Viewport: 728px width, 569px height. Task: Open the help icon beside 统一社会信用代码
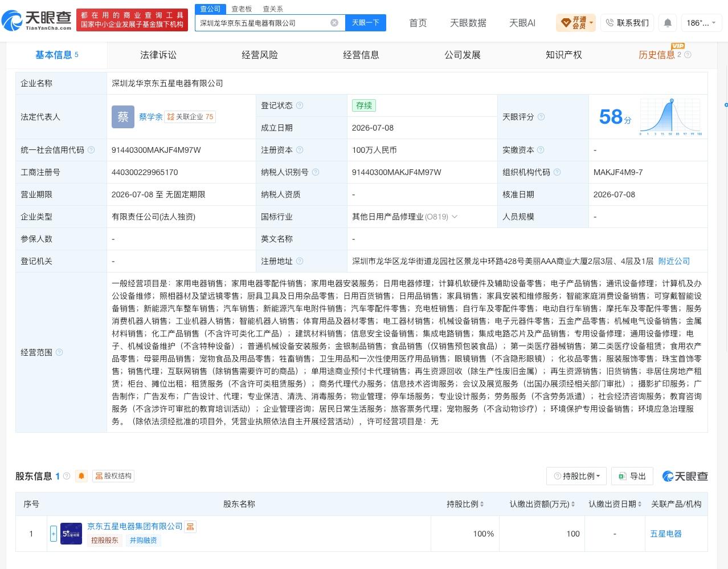[91, 150]
